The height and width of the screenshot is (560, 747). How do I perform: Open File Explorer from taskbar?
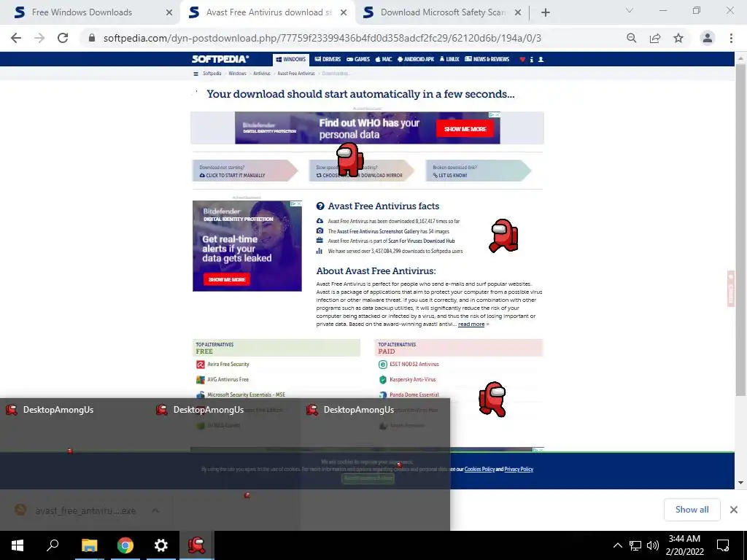tap(89, 545)
